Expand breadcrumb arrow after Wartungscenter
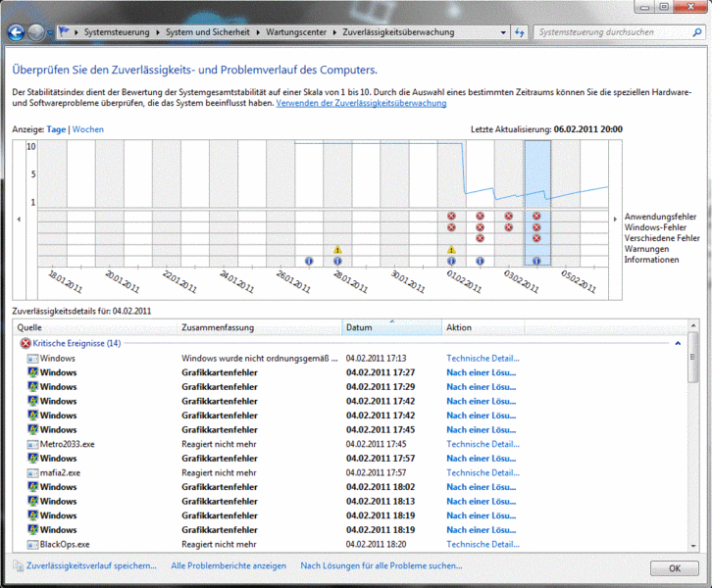The height and width of the screenshot is (588, 712). tap(334, 32)
